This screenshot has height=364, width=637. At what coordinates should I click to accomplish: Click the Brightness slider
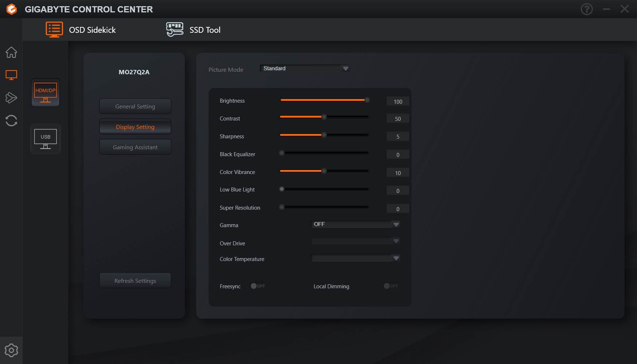pyautogui.click(x=324, y=100)
